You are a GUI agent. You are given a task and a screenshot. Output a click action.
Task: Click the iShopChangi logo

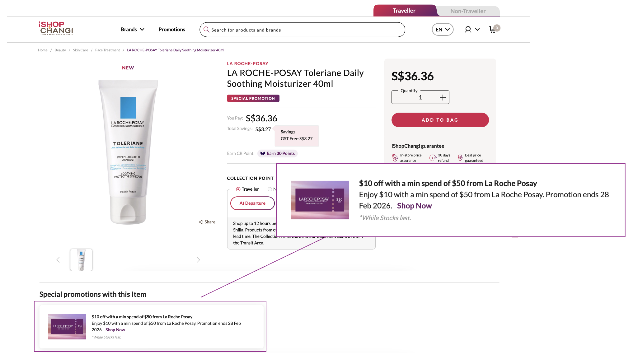click(x=56, y=29)
